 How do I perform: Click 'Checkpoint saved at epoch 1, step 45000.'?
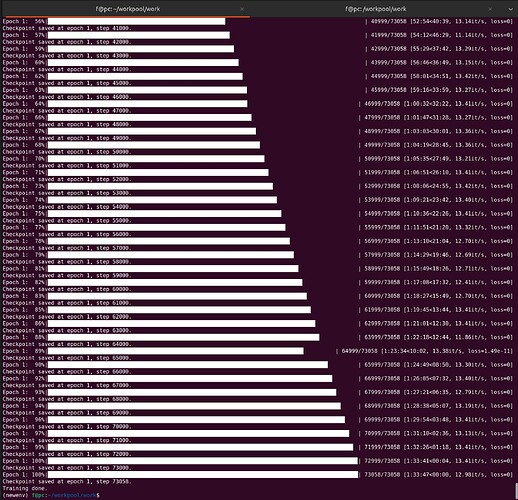[x=67, y=83]
